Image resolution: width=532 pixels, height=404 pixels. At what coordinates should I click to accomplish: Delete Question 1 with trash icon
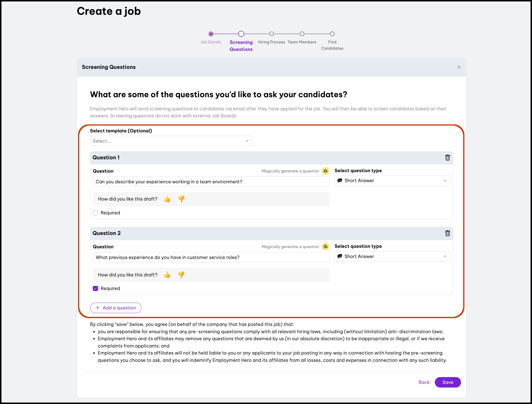pos(447,158)
